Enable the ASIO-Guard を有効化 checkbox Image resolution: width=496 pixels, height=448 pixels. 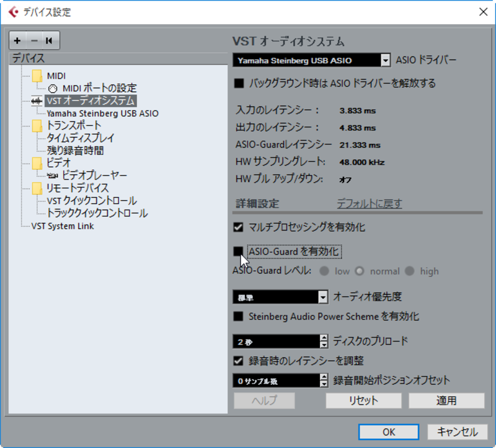(x=239, y=252)
